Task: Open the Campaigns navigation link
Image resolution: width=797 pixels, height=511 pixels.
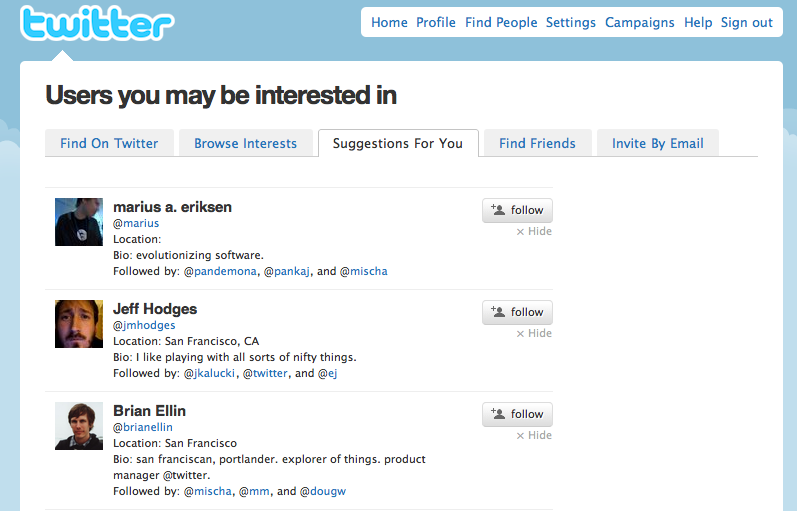Action: (640, 22)
